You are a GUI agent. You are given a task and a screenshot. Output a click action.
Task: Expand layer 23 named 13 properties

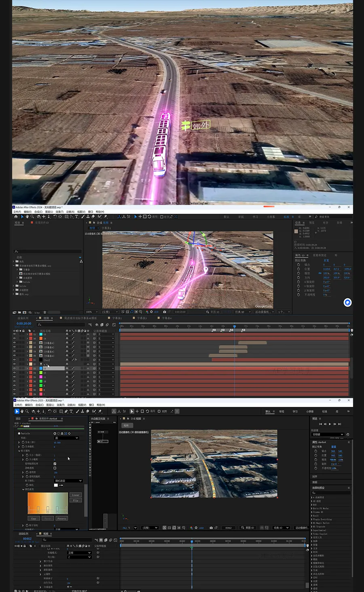click(x=28, y=368)
